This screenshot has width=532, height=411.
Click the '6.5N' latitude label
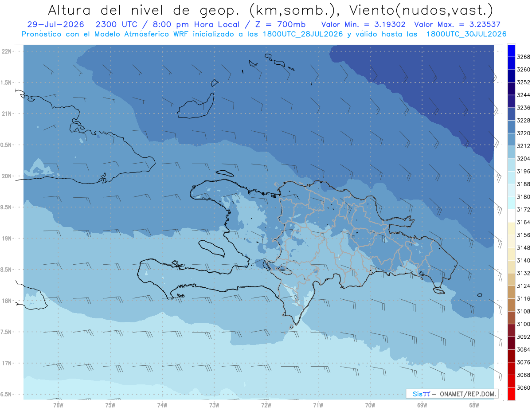pyautogui.click(x=6, y=394)
